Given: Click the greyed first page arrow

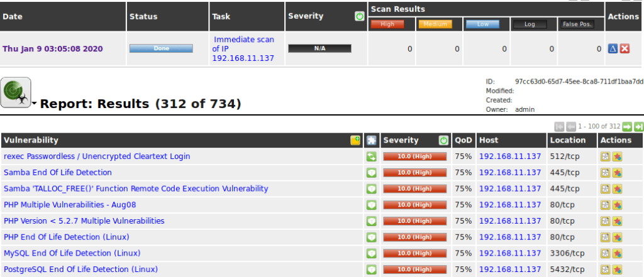Looking at the screenshot, I should (x=559, y=126).
